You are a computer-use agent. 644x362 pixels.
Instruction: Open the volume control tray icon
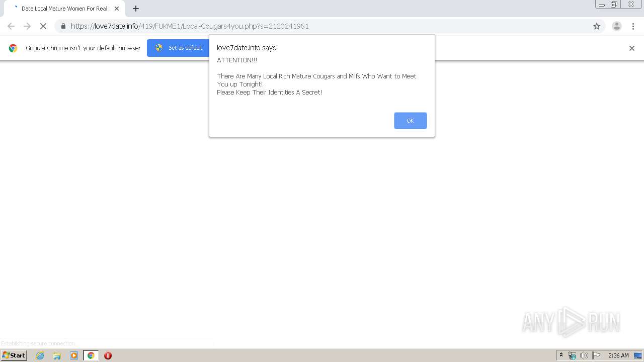(584, 355)
